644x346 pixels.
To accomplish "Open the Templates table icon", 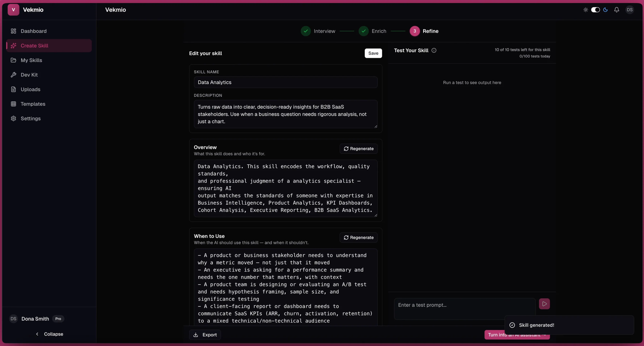I will pyautogui.click(x=14, y=104).
